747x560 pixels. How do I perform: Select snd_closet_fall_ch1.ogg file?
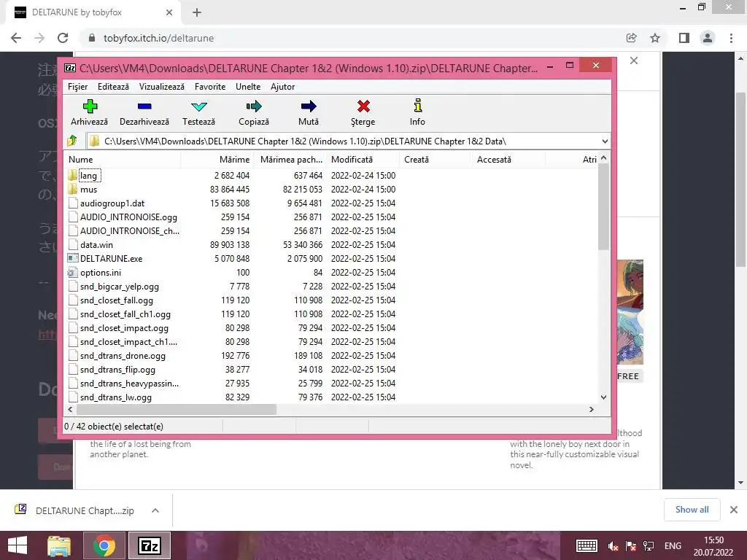(125, 314)
